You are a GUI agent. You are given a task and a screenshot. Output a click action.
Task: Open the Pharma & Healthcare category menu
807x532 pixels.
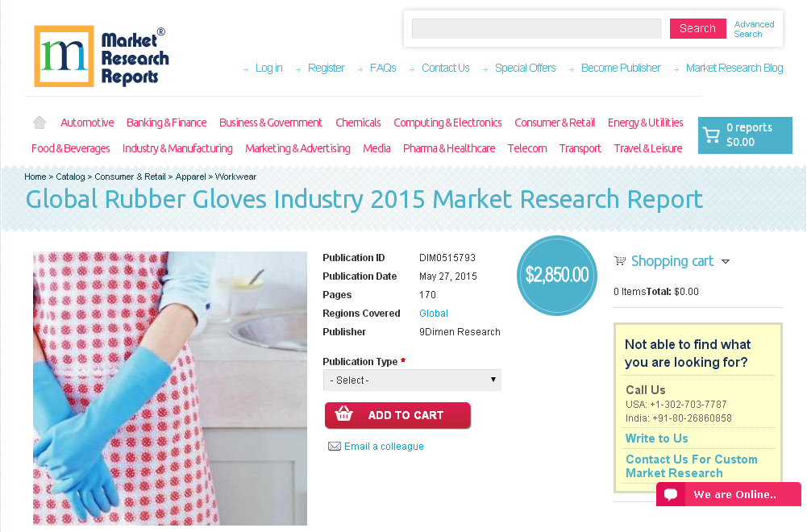click(x=449, y=148)
